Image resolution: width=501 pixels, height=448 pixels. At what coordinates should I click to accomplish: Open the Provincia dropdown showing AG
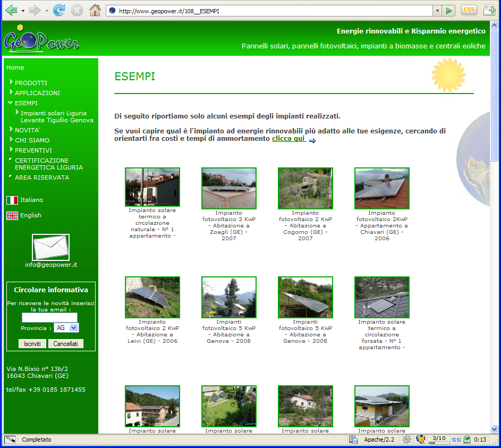[x=66, y=328]
